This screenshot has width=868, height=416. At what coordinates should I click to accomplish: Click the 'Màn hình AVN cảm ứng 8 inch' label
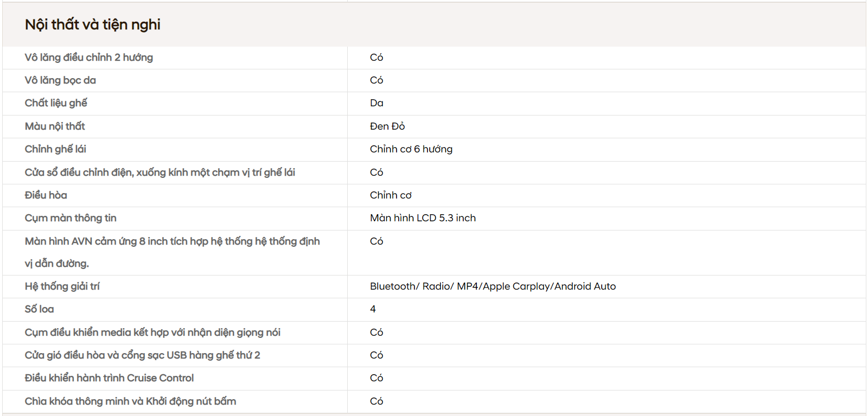(173, 252)
